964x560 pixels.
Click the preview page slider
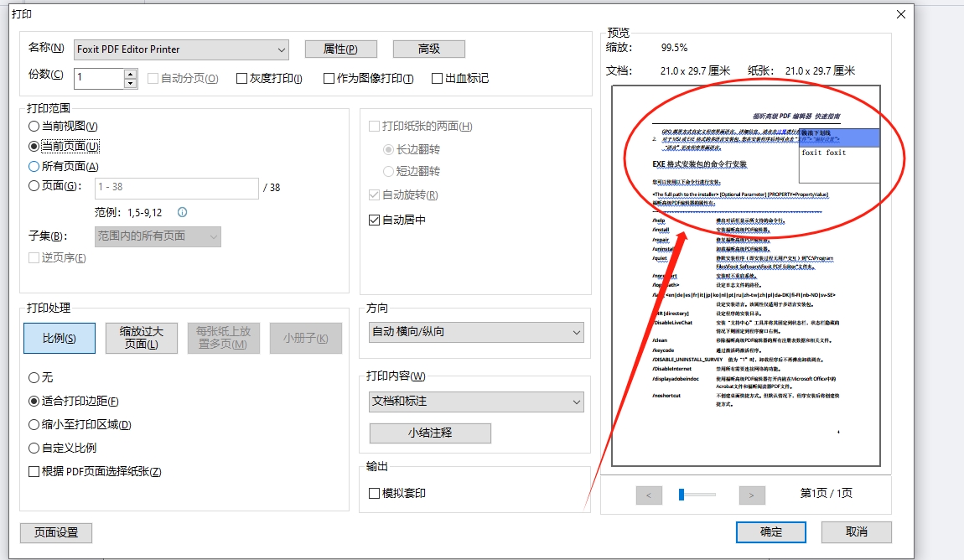coord(697,495)
